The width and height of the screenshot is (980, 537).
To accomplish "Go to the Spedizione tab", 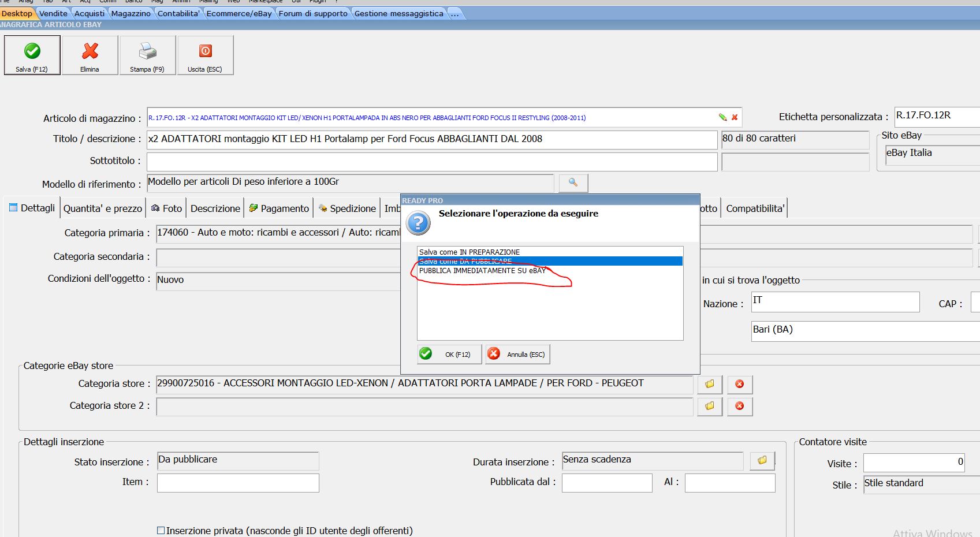I will click(x=347, y=208).
